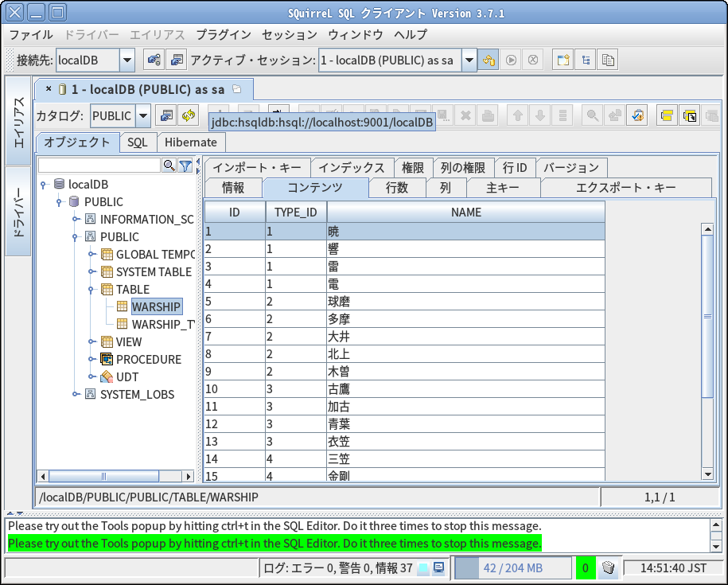Click the commit/rollback icon after session combo
Screen dimensions: 728x585
(489, 60)
